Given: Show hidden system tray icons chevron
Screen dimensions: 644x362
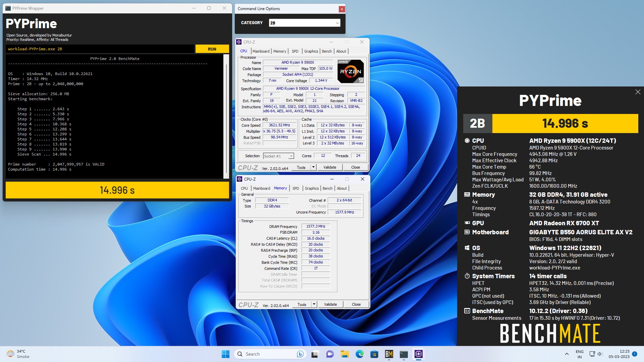Looking at the screenshot, I should [x=567, y=354].
